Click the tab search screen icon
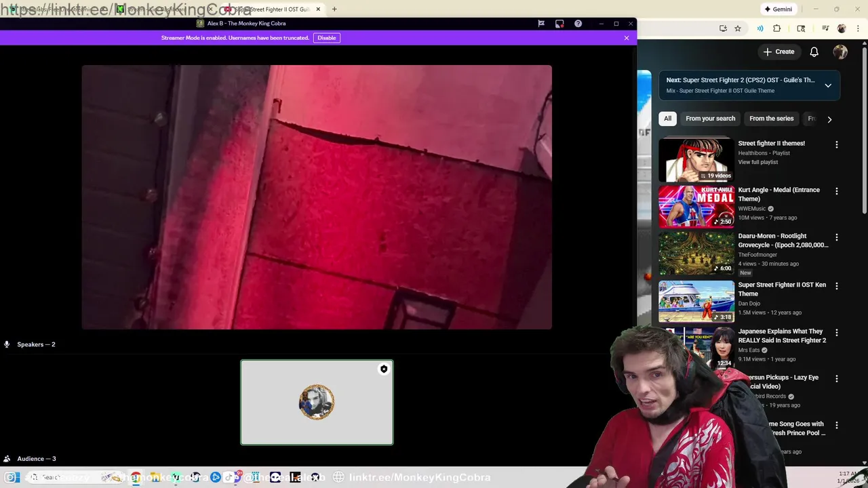 pyautogui.click(x=801, y=28)
